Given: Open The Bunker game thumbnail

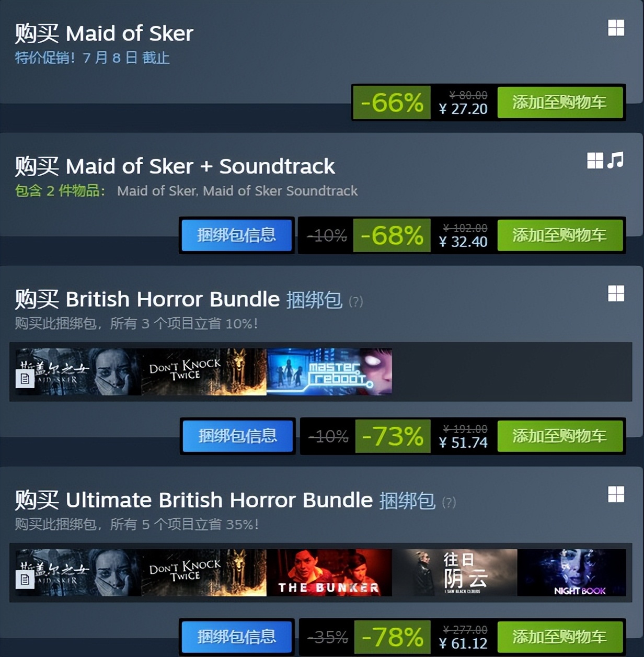Looking at the screenshot, I should (329, 573).
